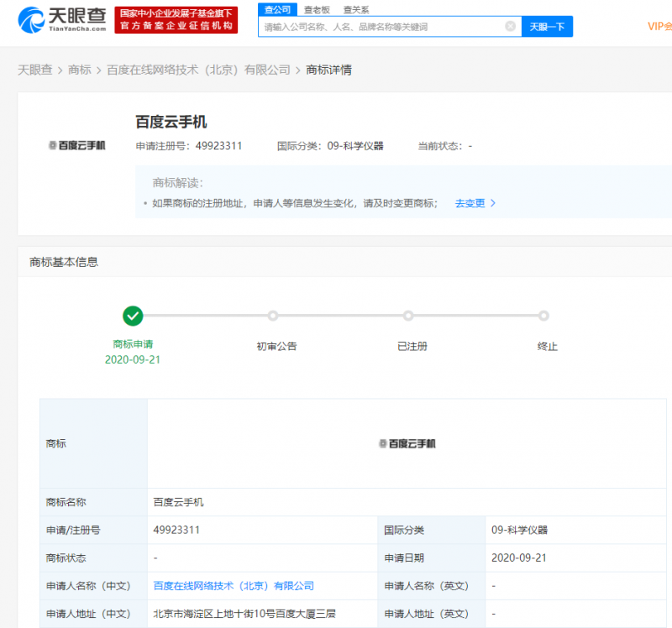
Task: Focus the company name search field
Action: [x=384, y=27]
